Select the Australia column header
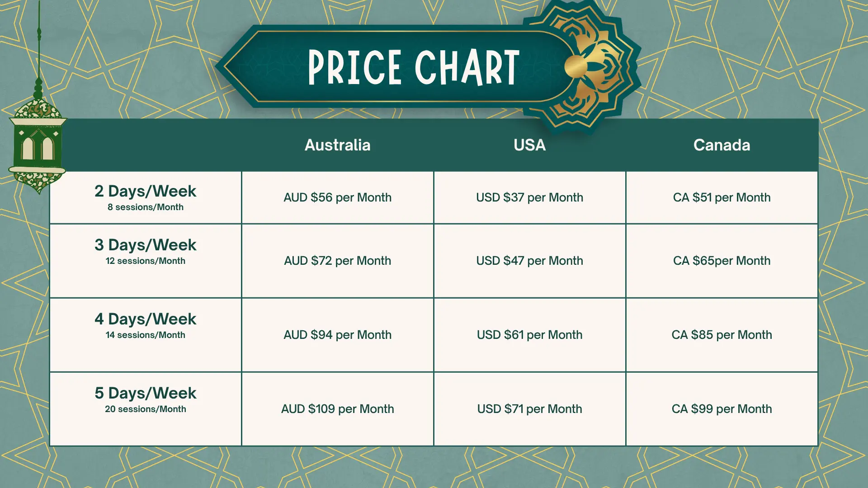The height and width of the screenshot is (488, 868). click(x=337, y=145)
